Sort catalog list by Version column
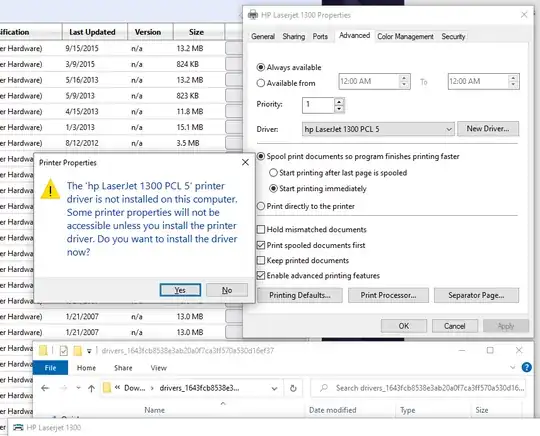Screen dimensions: 540x436 click(x=148, y=32)
